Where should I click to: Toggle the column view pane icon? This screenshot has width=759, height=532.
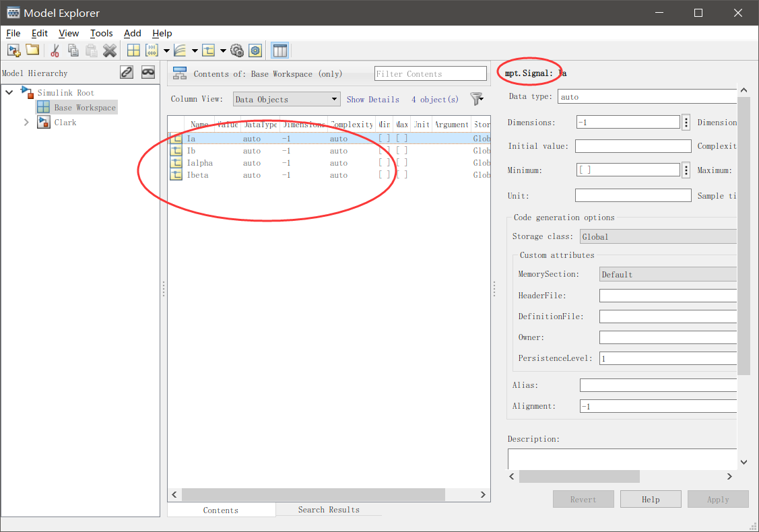tap(279, 50)
